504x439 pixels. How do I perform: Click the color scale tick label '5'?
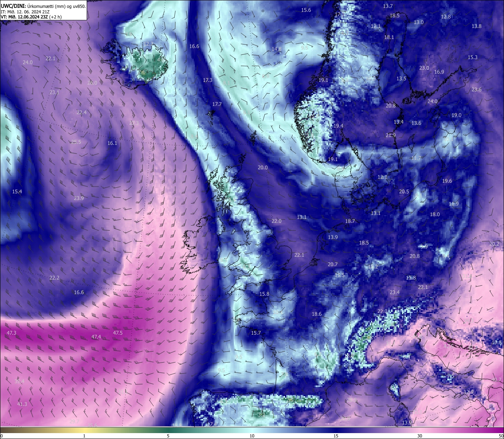pyautogui.click(x=168, y=436)
